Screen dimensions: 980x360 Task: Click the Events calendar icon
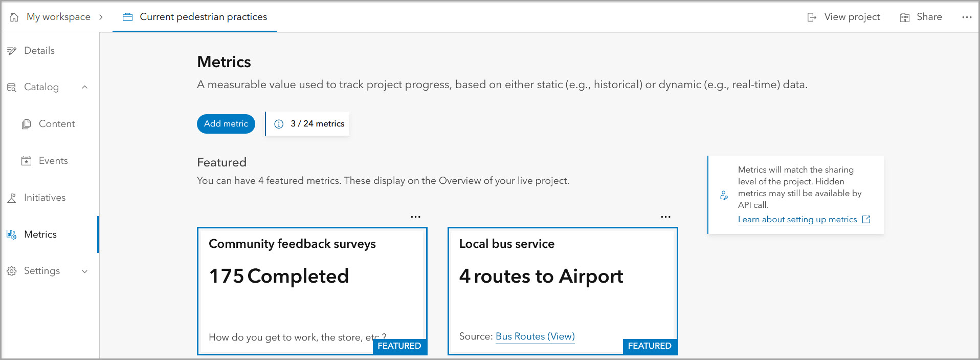click(27, 161)
